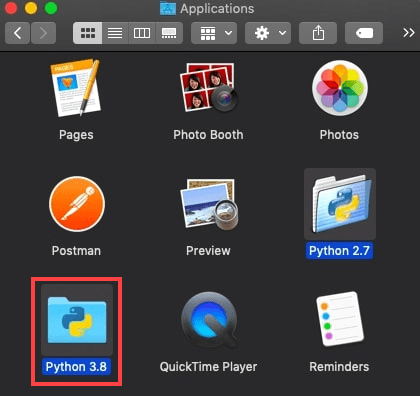Show more toolbar items via double chevron
Screen dimensions: 420x396
coord(409,33)
